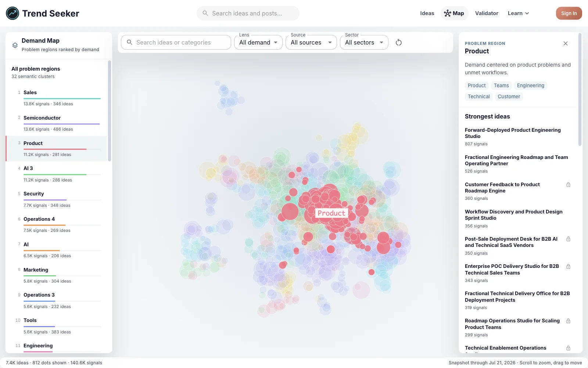Screen dimensions: 588x368
Task: Select the Tools problem region
Action: 56,326
